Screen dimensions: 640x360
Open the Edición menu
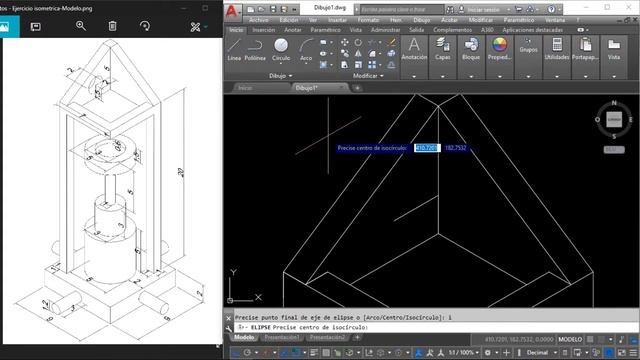[x=289, y=20]
